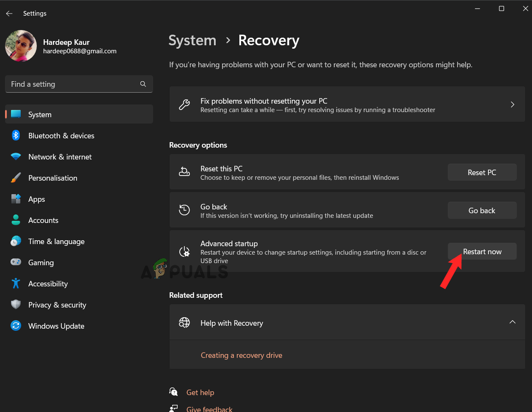Screen dimensions: 532x412
Task: Click the Apps icon in sidebar
Action: click(x=16, y=199)
